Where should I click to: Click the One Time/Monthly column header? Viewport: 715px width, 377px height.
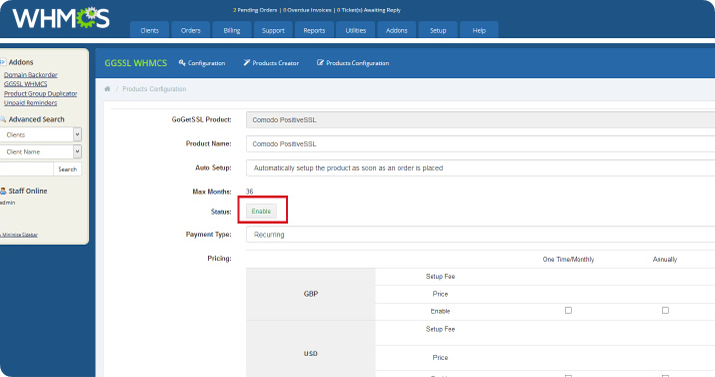click(x=568, y=259)
